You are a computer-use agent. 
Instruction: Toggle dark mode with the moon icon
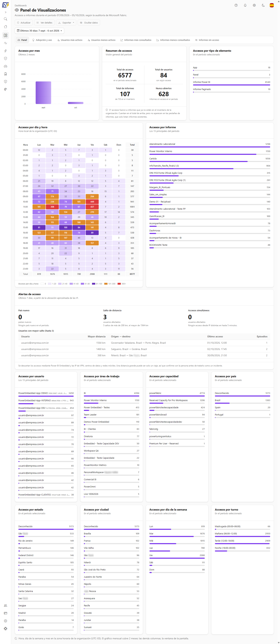click(x=263, y=5)
